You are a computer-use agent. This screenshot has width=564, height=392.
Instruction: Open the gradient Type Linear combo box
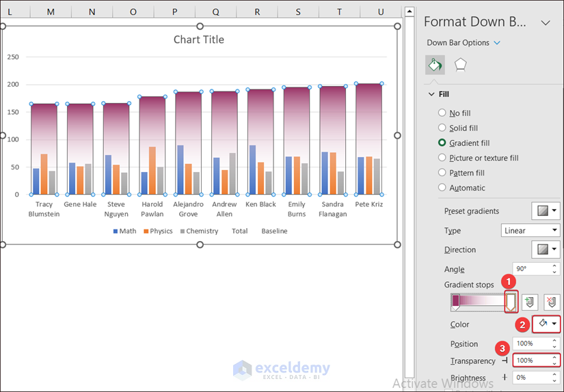point(531,230)
